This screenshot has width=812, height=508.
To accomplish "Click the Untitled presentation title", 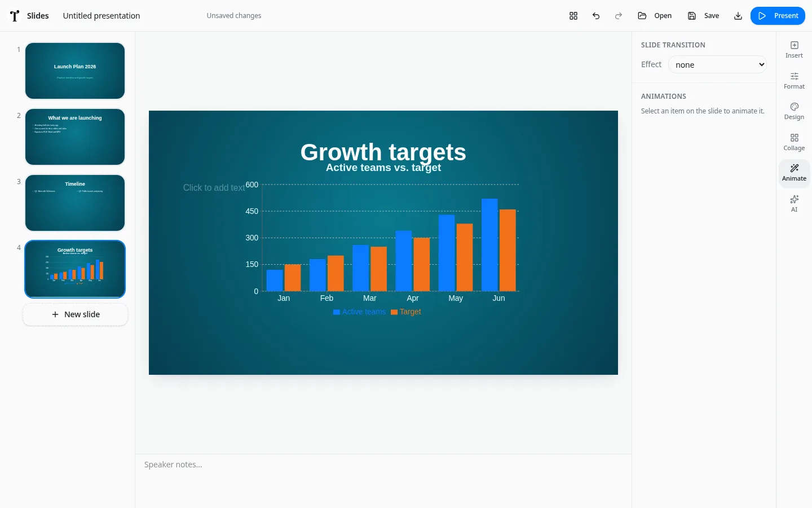I will coord(101,16).
